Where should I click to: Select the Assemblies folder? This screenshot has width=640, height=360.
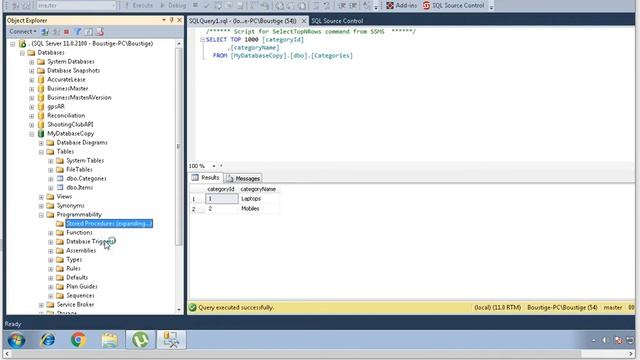tap(81, 250)
